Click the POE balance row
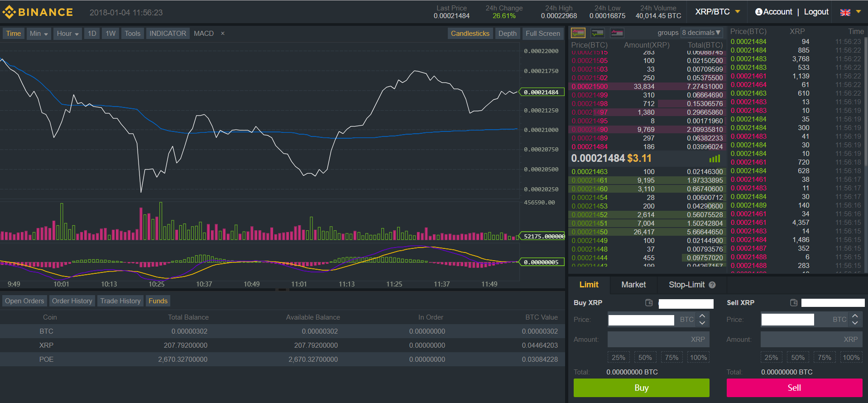 pos(283,359)
